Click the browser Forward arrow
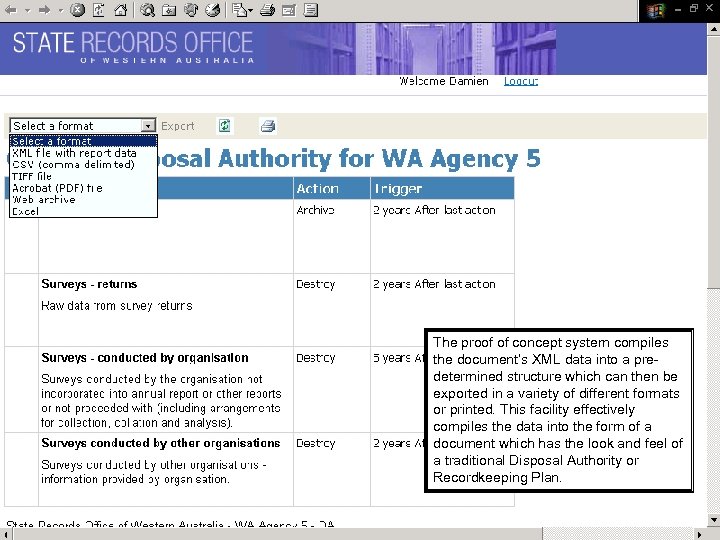 click(x=45, y=10)
